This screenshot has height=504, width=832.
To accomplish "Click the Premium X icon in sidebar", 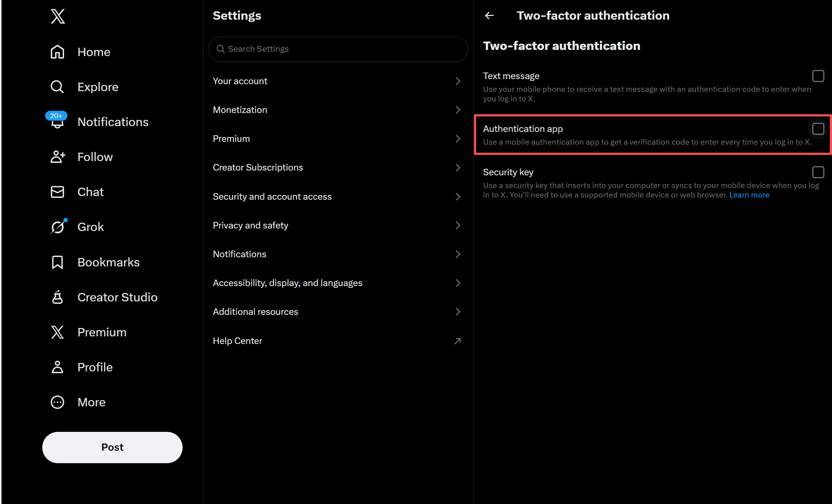I will (x=57, y=332).
